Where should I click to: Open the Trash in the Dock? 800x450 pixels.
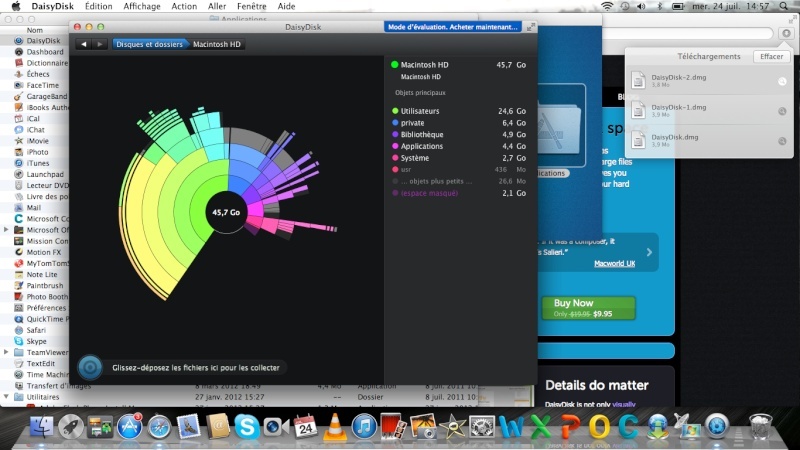pyautogui.click(x=759, y=427)
